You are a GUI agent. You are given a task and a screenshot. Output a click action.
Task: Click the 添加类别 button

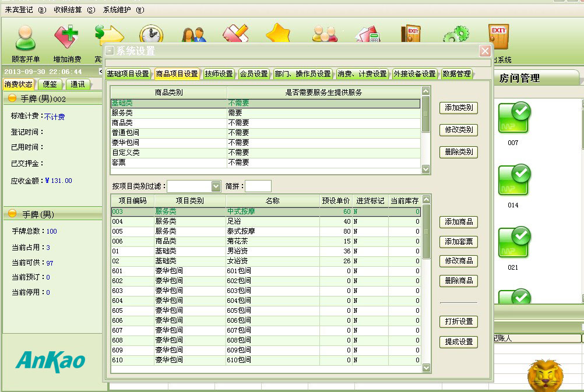[x=459, y=108]
